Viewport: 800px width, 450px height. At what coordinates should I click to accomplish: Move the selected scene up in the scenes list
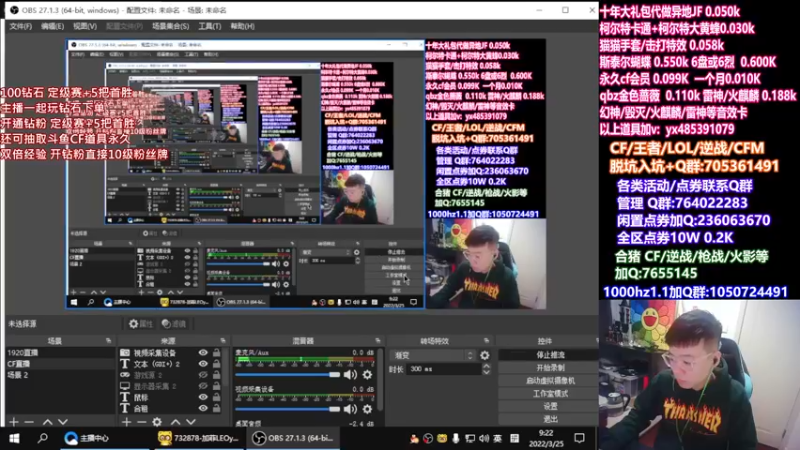point(47,422)
